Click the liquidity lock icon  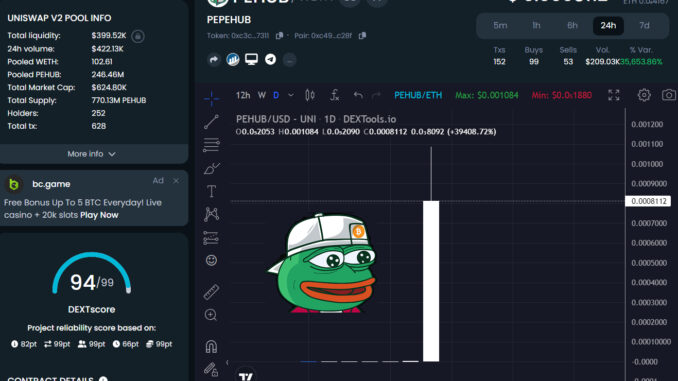click(x=138, y=36)
